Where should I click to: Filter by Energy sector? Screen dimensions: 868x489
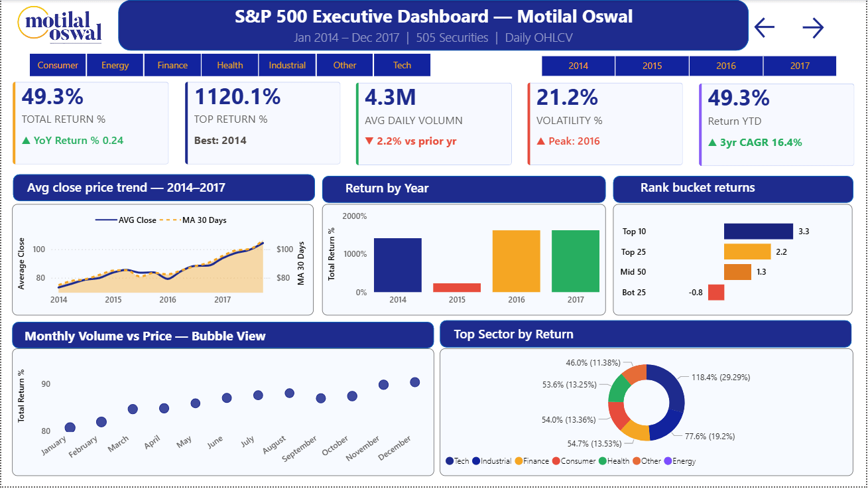(115, 65)
